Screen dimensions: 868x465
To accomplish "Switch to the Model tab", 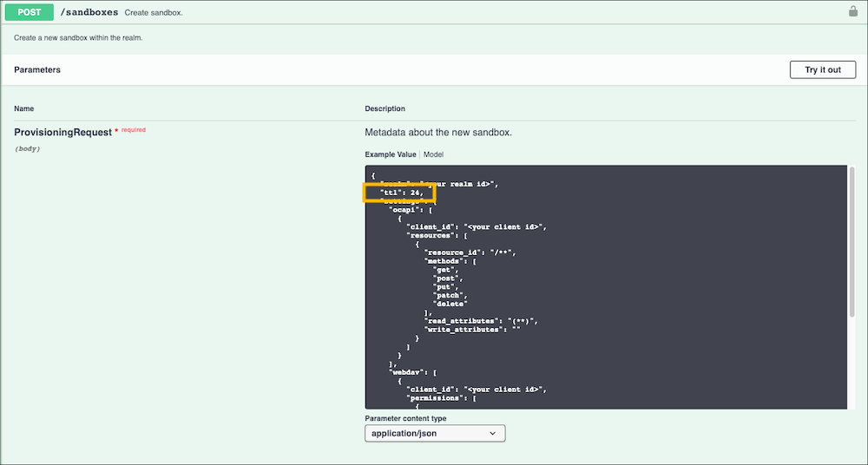I will (x=433, y=154).
